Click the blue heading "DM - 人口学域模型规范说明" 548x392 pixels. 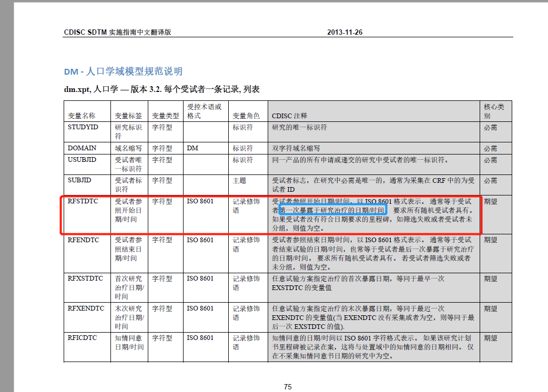coord(123,71)
